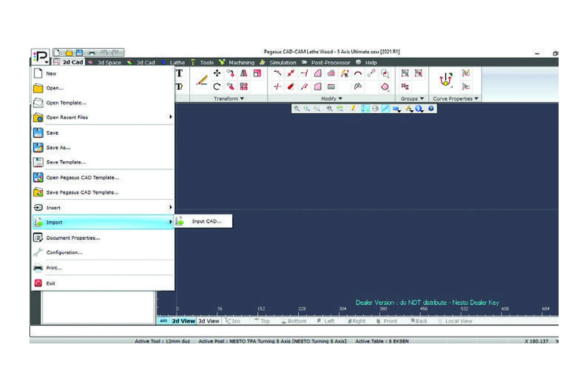Toggle the Iso view button
This screenshot has height=392, width=588.
coord(233,321)
